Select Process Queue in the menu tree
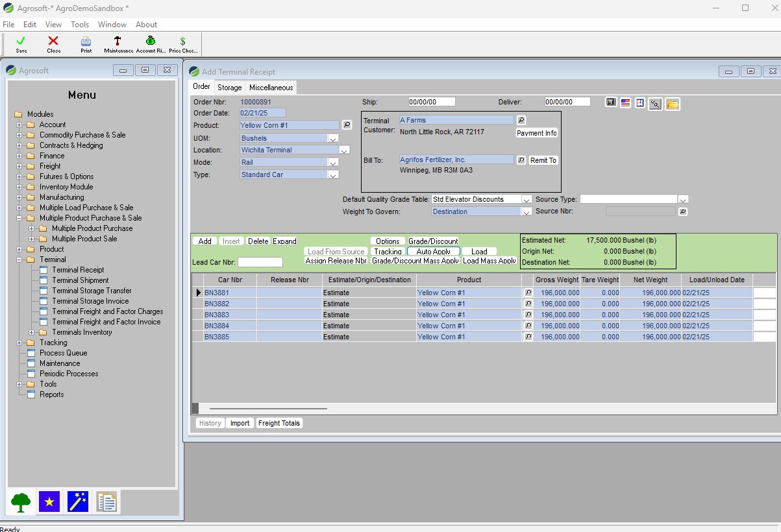781x532 pixels. 63,353
